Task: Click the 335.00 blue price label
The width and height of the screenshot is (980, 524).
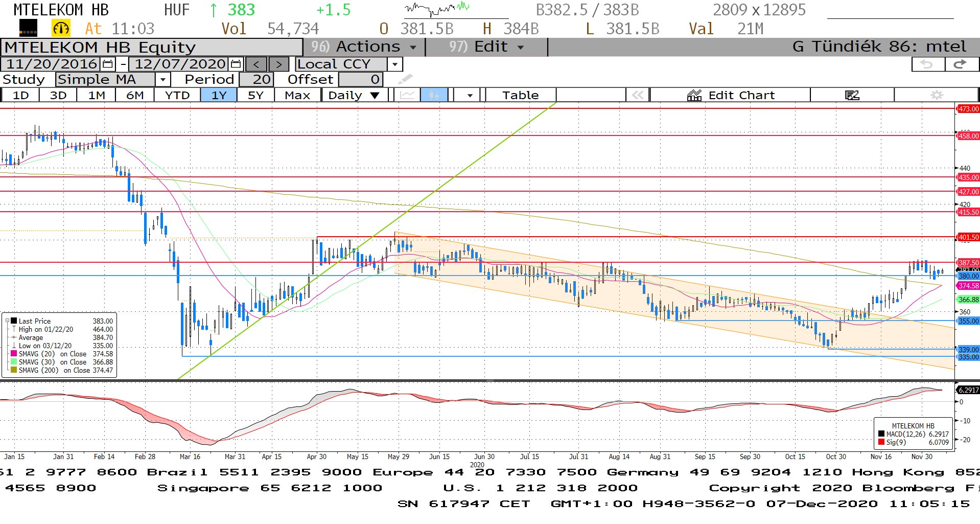Action: pyautogui.click(x=968, y=357)
